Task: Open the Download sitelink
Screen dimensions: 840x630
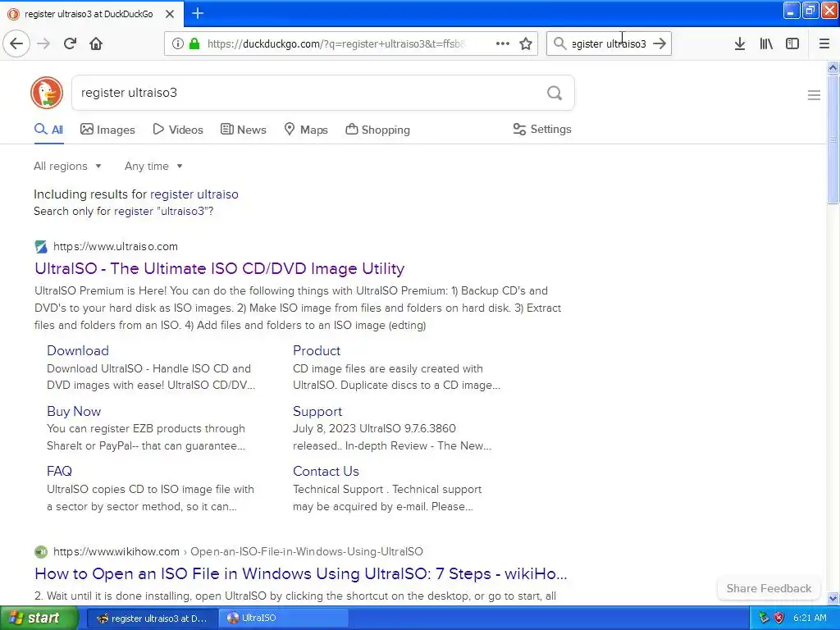Action: tap(78, 350)
